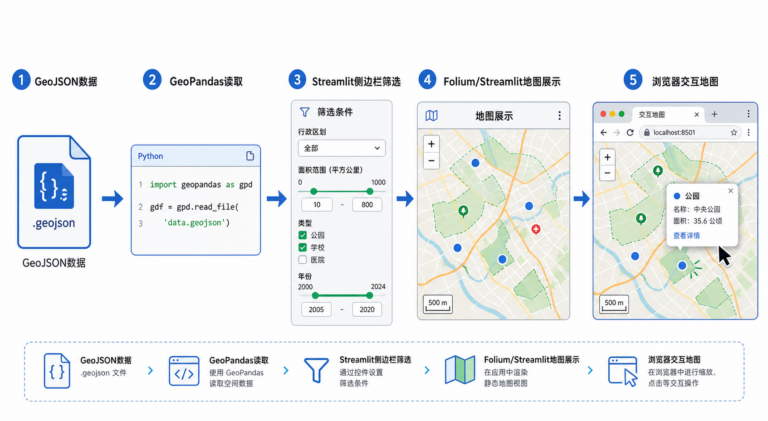Click the upper handle of 面积范围 slider

(x=370, y=191)
